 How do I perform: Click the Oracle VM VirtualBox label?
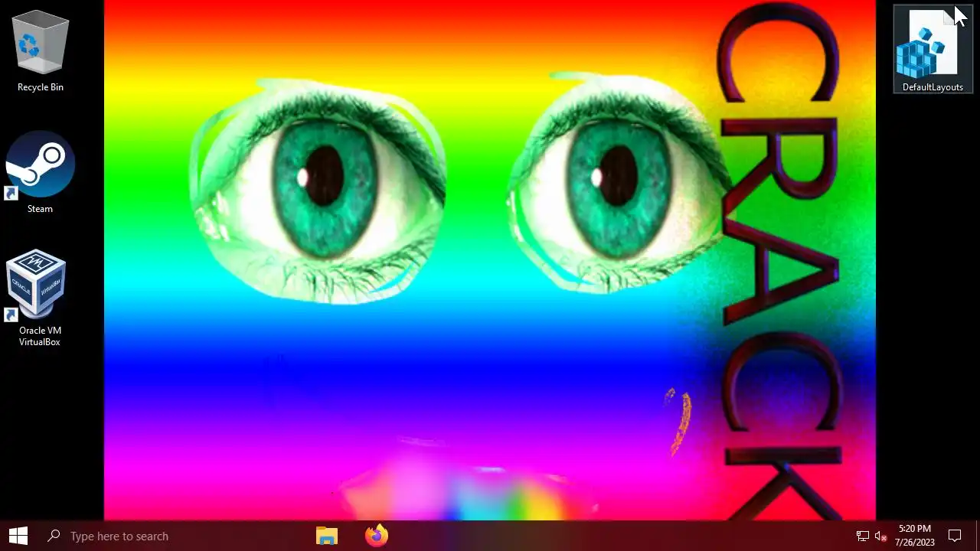click(x=40, y=336)
